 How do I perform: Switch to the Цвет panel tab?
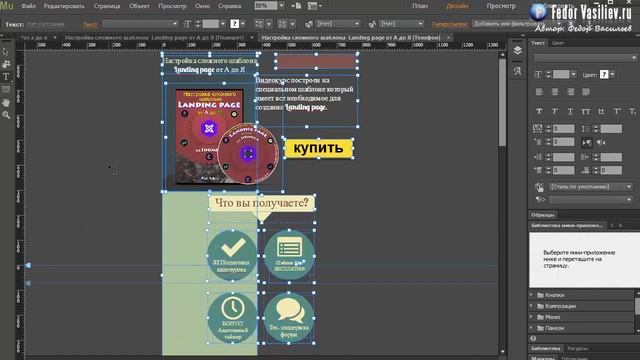(558, 43)
